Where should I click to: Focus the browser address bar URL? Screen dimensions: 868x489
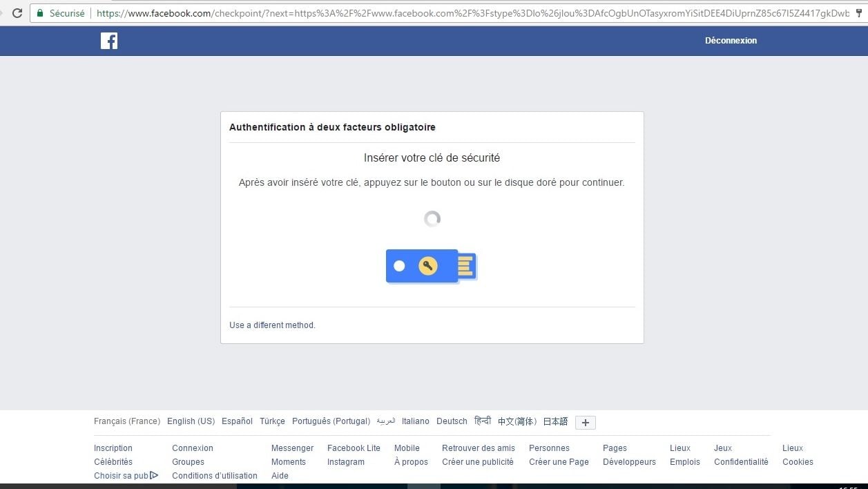[x=473, y=13]
